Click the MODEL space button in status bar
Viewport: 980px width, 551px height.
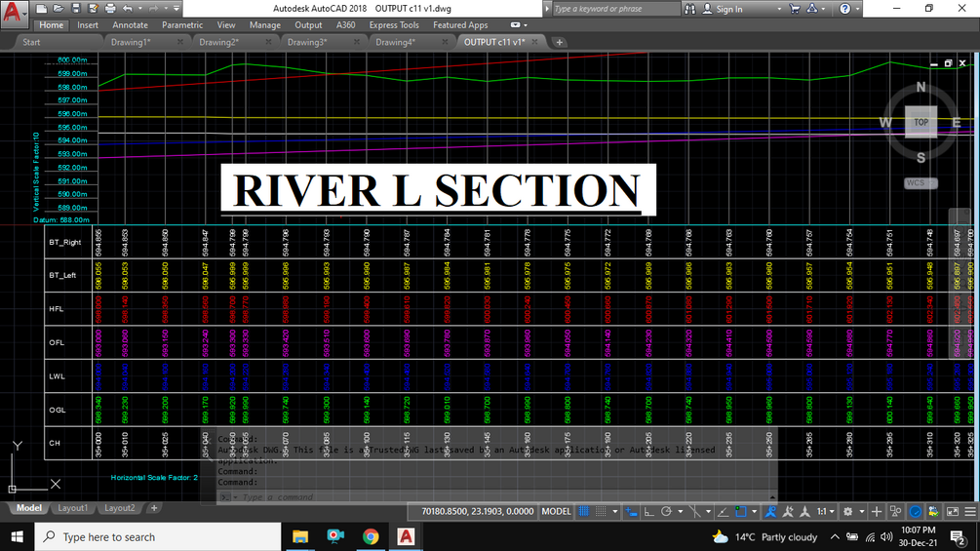[x=556, y=512]
